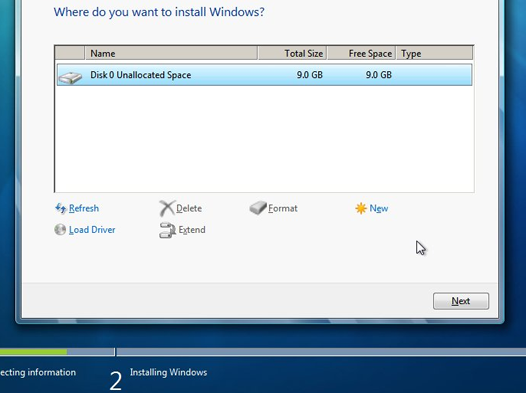Image resolution: width=526 pixels, height=393 pixels.
Task: Choose the Format option label
Action: point(283,208)
